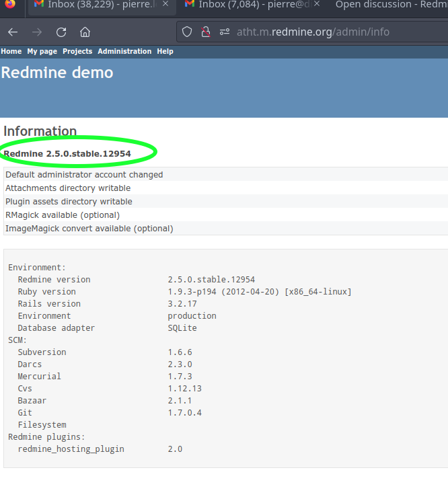
Task: Open the Projects menu link
Action: click(x=77, y=51)
